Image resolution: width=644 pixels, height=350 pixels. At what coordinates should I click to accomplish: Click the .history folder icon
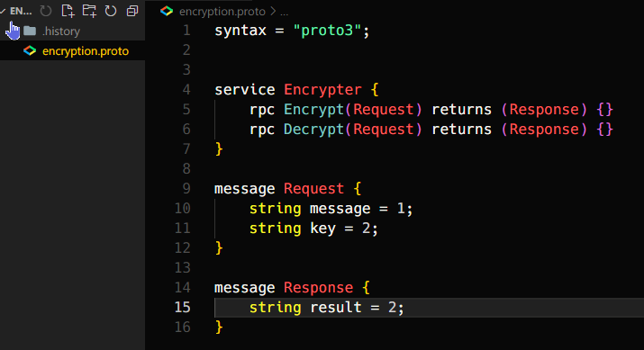point(30,31)
